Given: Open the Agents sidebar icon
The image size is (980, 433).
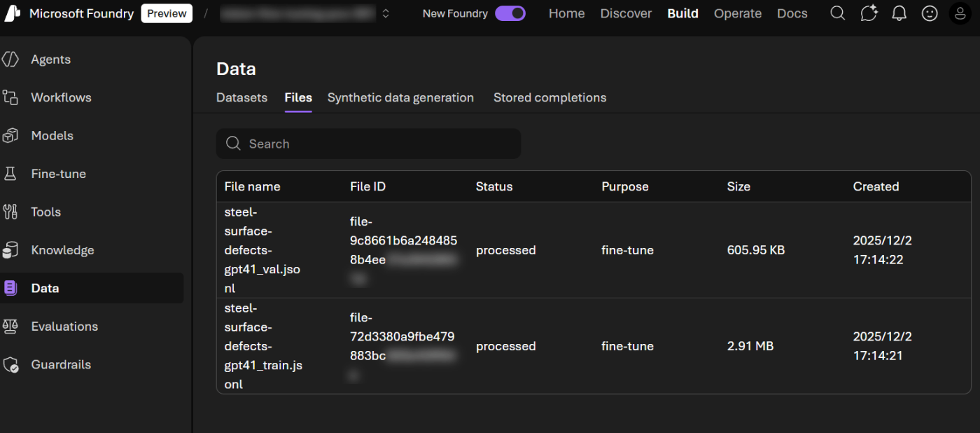Looking at the screenshot, I should 10,60.
